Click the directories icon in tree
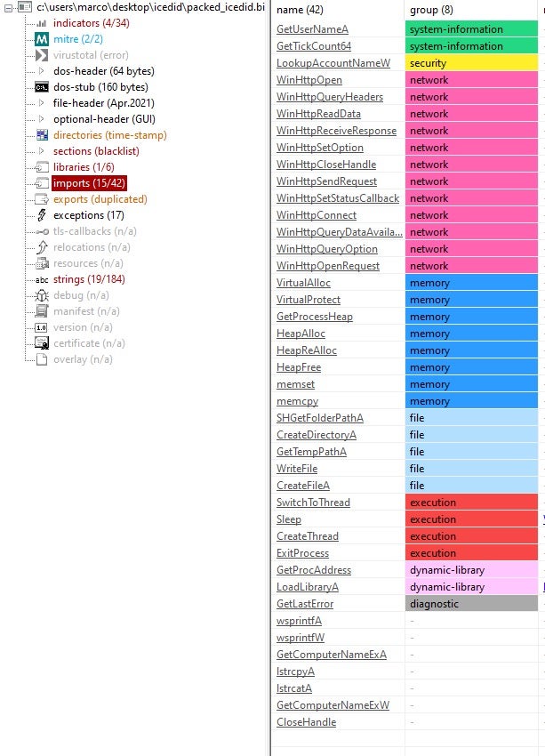 [x=41, y=135]
